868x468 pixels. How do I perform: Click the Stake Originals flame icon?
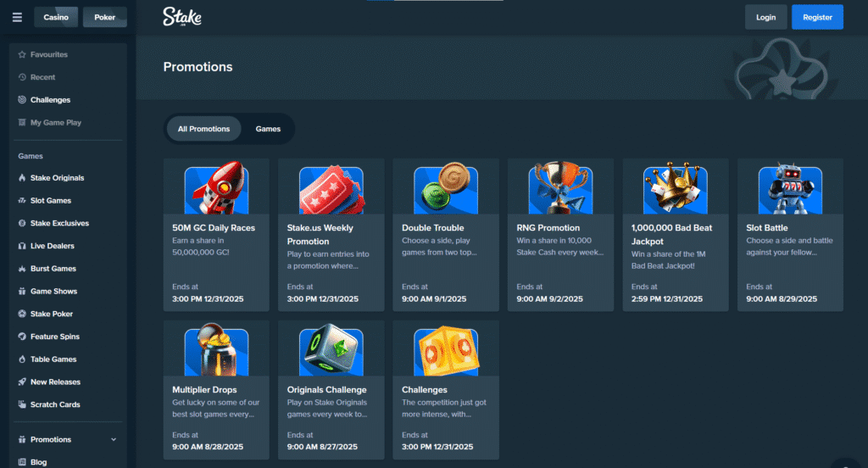point(22,178)
